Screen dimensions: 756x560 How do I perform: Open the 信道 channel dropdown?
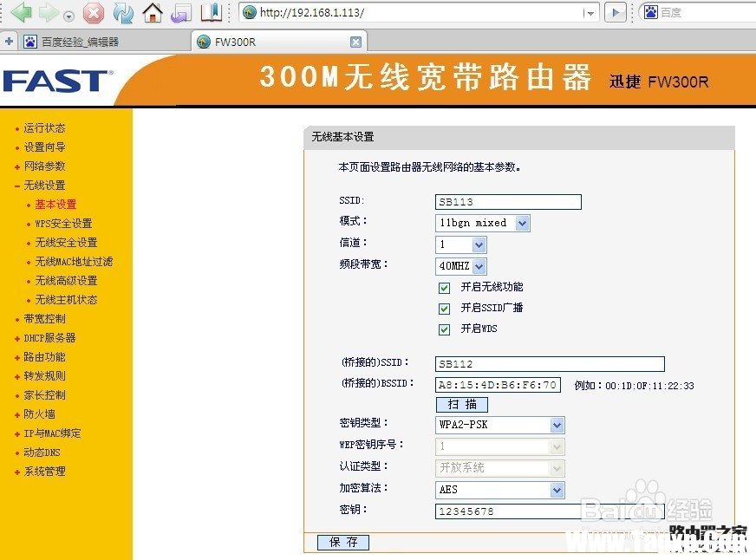(x=461, y=244)
